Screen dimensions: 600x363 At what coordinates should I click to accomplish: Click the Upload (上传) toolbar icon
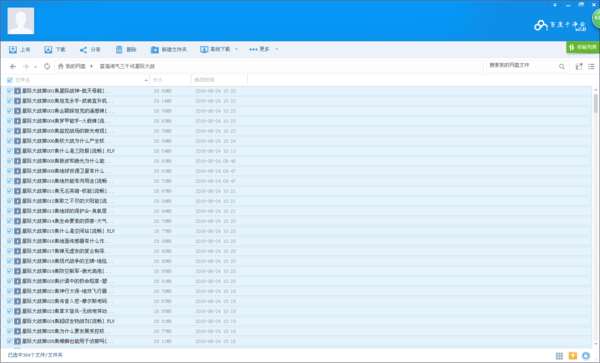tap(13, 49)
